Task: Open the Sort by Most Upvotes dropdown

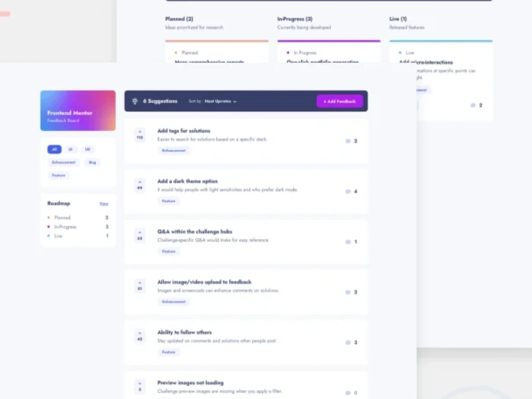Action: click(x=213, y=101)
